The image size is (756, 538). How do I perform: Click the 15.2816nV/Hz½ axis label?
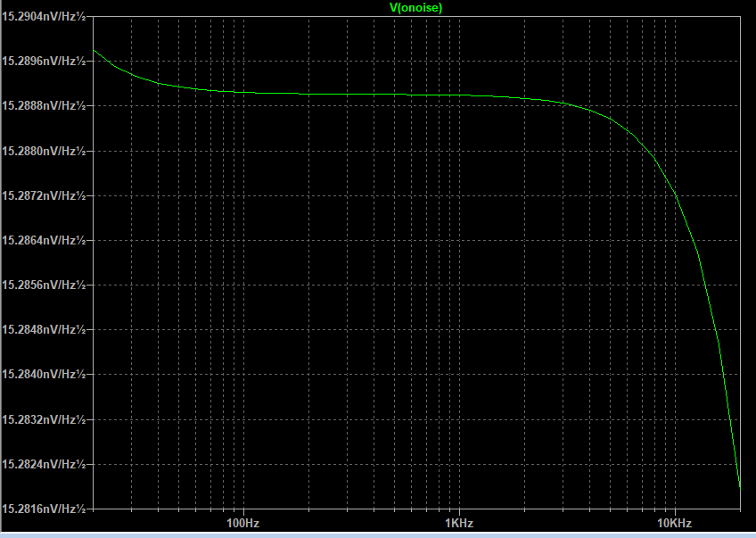tap(44, 509)
